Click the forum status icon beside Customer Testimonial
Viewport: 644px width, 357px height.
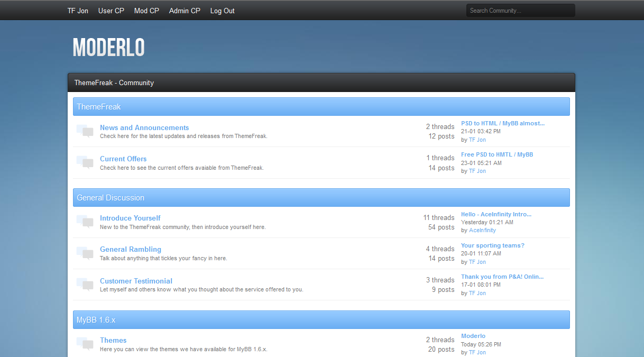[85, 285]
